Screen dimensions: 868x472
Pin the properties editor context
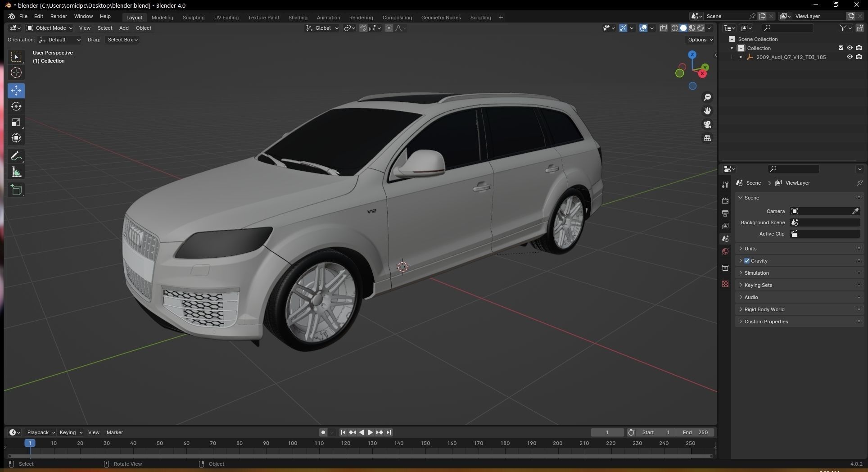coord(859,183)
